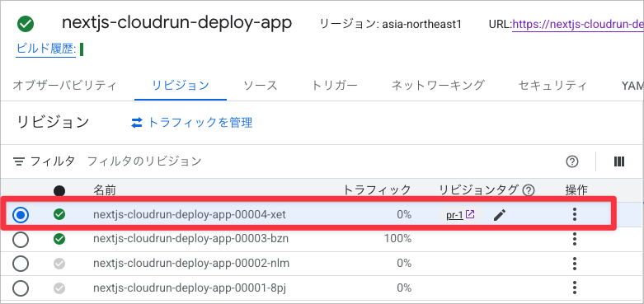
Task: Select radio button for revision 00003-bzn
Action: (x=21, y=239)
